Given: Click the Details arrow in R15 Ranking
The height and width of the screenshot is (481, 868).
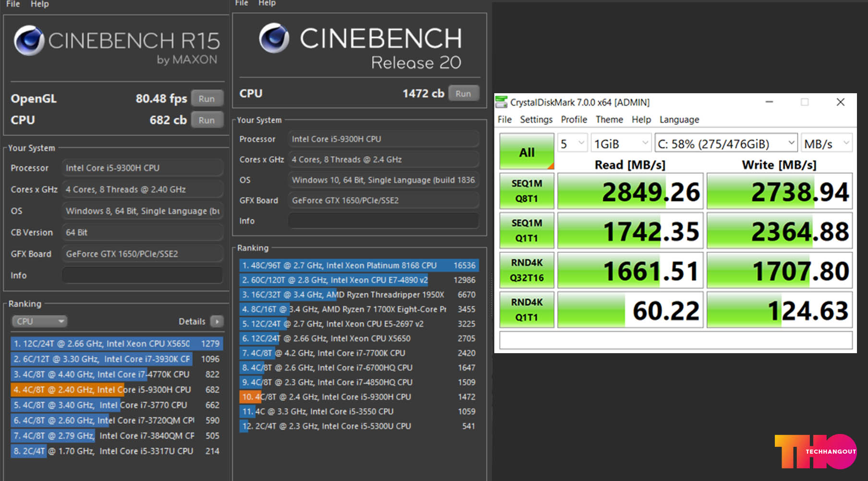Looking at the screenshot, I should click(x=217, y=321).
